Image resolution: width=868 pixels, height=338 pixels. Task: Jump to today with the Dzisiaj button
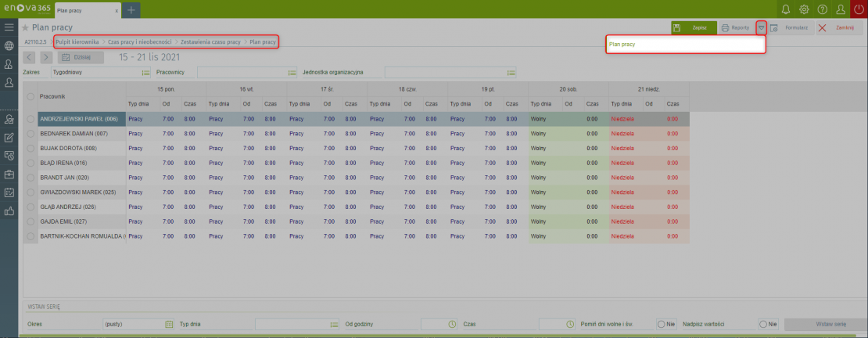[x=77, y=57]
